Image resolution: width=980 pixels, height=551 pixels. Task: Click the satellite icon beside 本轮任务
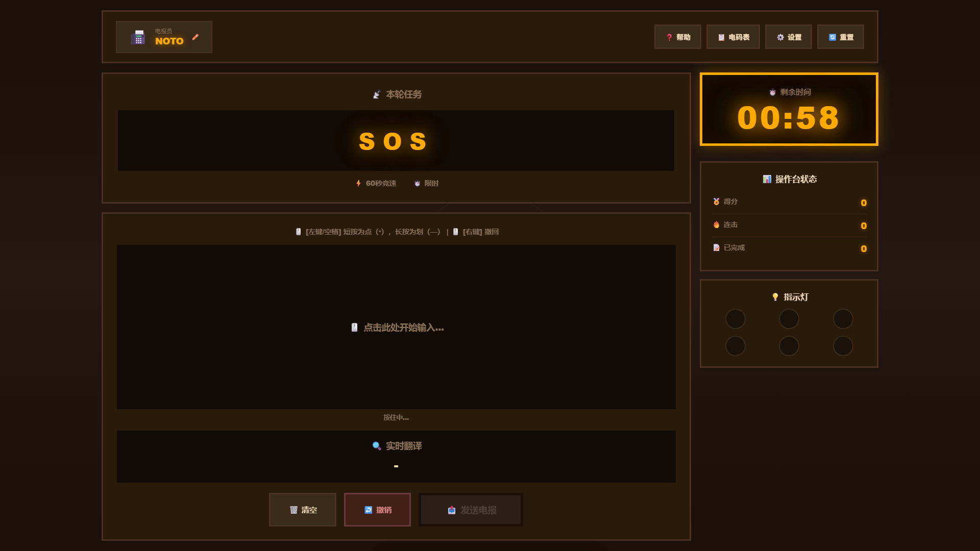point(377,94)
